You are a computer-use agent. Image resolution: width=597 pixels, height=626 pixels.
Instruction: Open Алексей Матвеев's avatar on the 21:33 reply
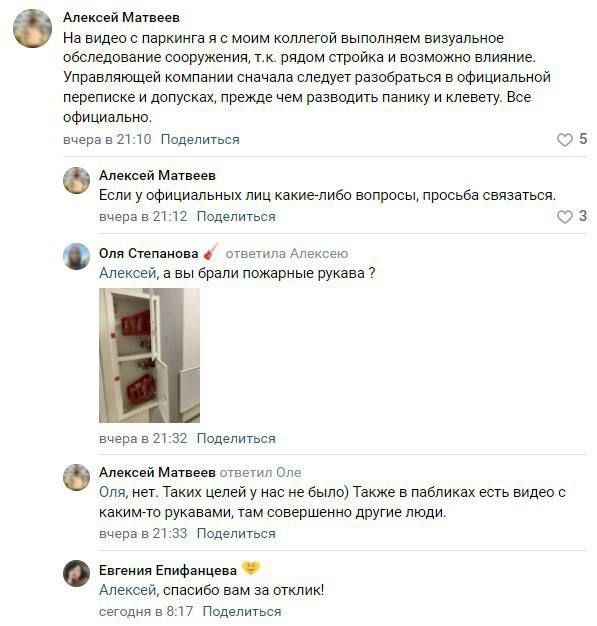tap(76, 477)
